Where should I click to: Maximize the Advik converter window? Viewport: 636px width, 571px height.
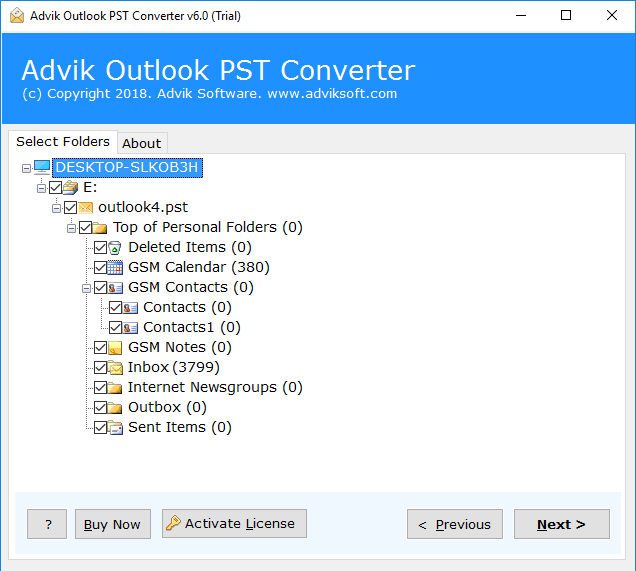point(566,16)
